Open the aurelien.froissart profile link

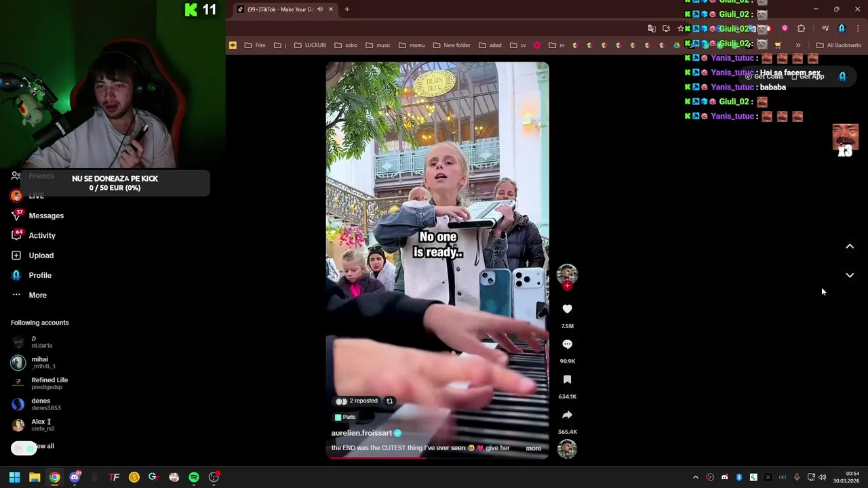[361, 433]
